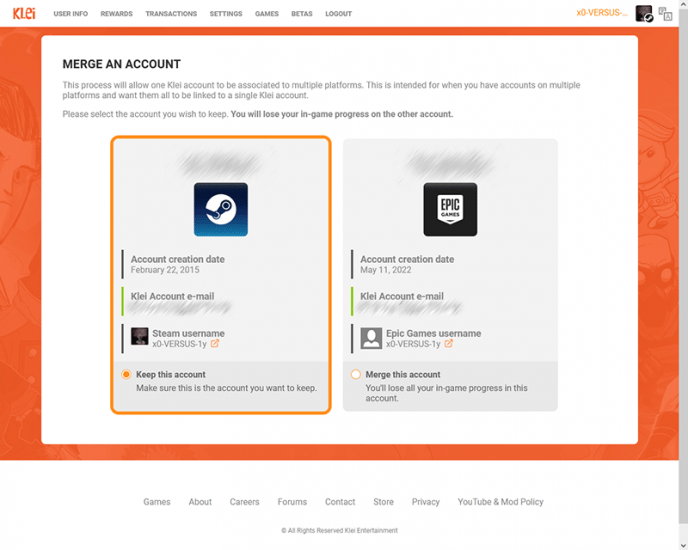688x550 pixels.
Task: Click the Steam logo icon
Action: click(221, 209)
